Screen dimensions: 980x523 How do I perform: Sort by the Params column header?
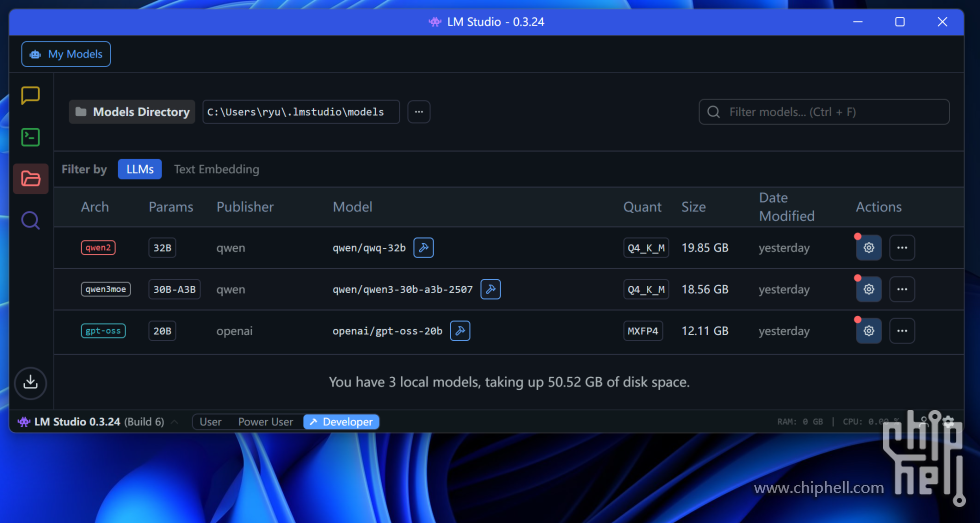coord(171,207)
